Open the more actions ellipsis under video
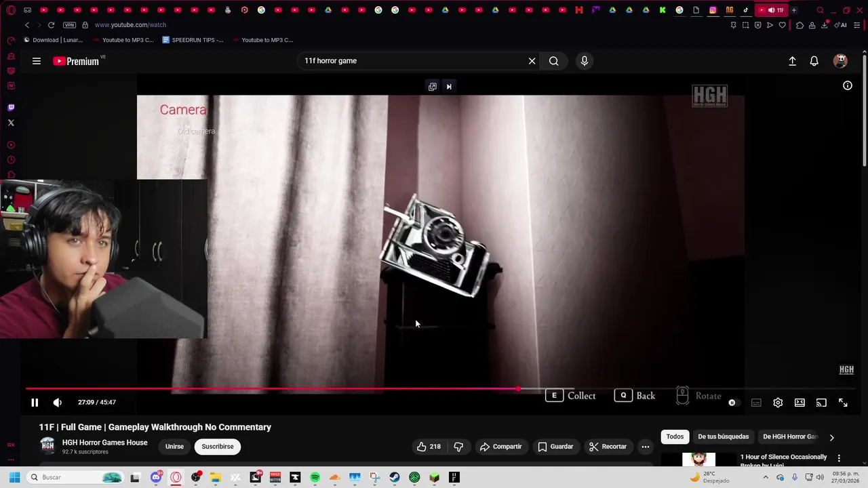 646,447
